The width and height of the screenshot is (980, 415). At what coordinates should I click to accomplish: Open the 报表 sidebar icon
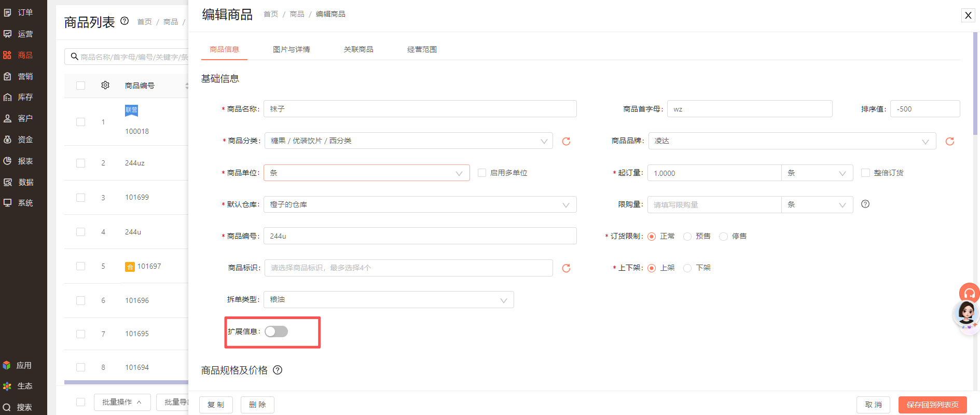(8, 161)
